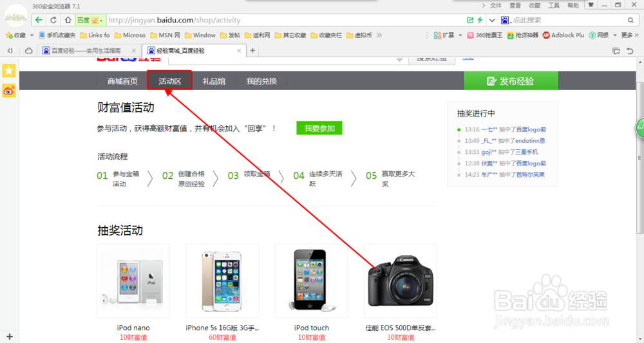Click the address bar URL field
The height and width of the screenshot is (343, 644).
pos(285,20)
